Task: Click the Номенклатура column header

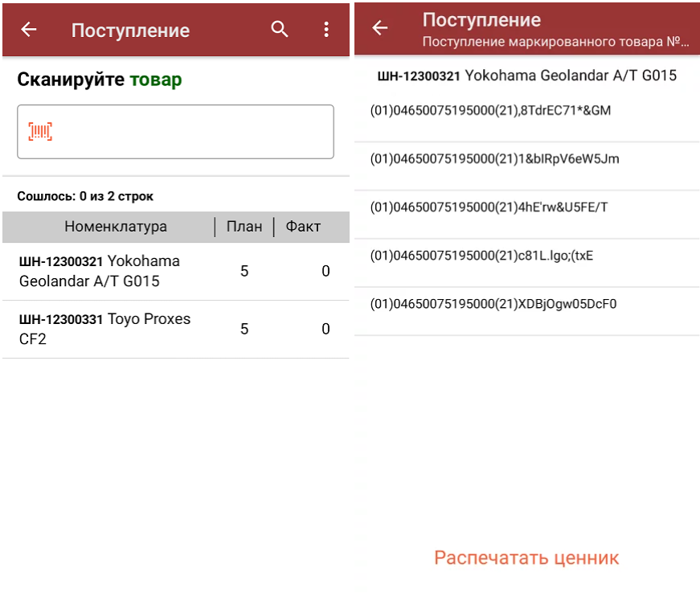Action: [116, 227]
